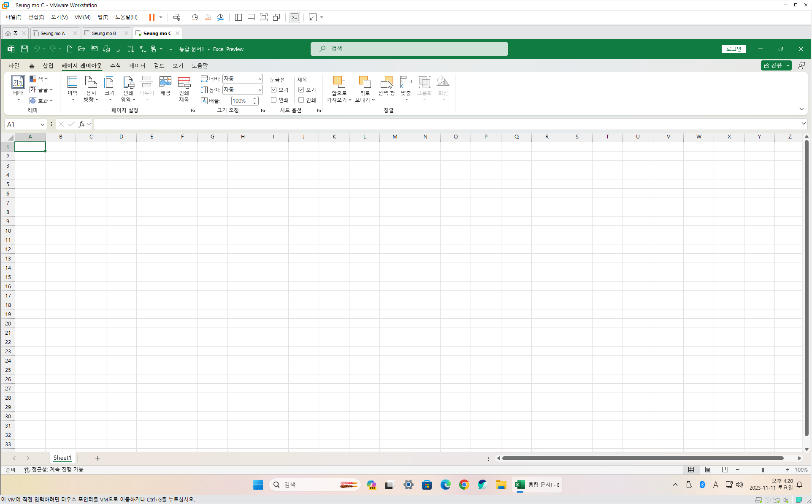Uncheck Headings View (제목 보기) checkbox
The width and height of the screenshot is (812, 504).
301,90
